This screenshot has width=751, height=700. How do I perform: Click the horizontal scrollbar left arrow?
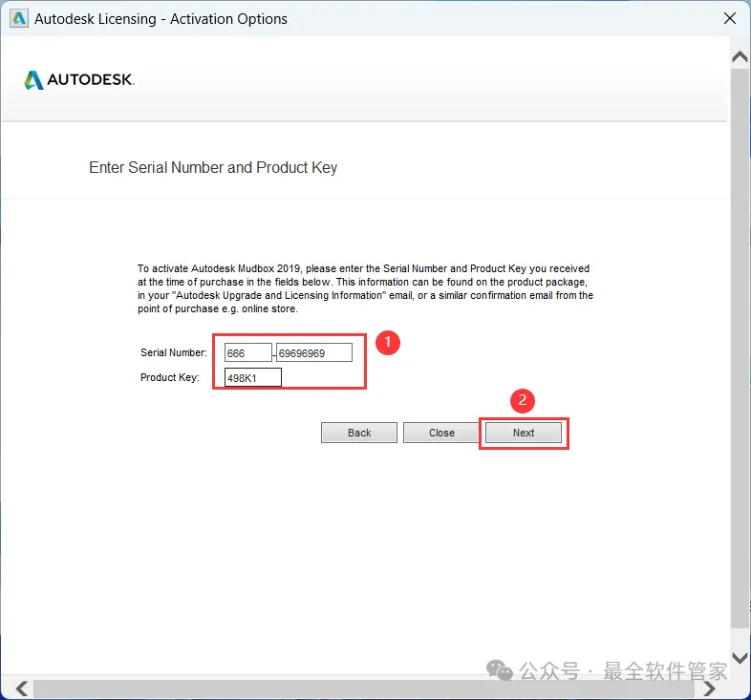22,689
